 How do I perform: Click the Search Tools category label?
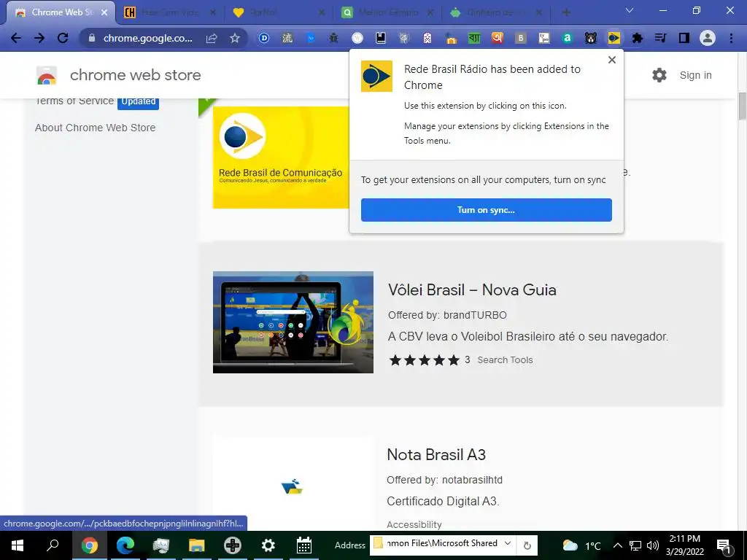pos(505,360)
